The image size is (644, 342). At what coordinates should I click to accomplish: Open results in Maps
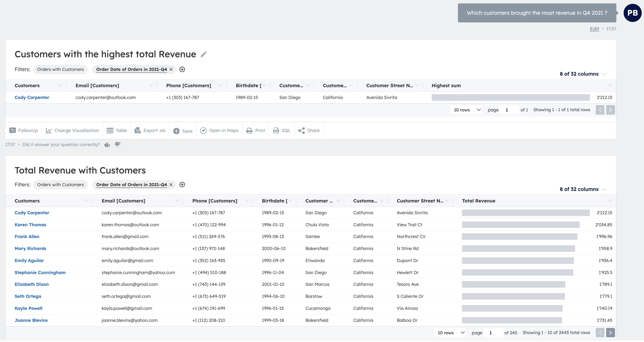click(x=219, y=131)
